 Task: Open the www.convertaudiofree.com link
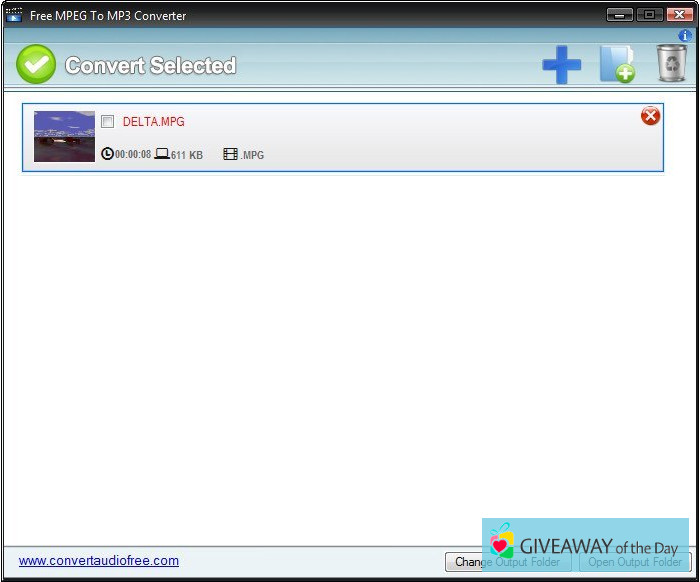[x=99, y=561]
